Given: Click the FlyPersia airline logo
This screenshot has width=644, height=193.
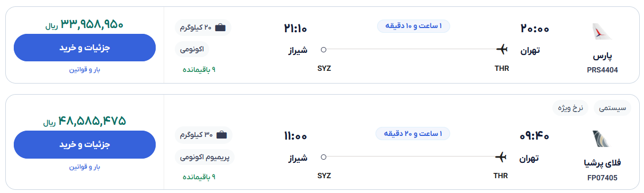Looking at the screenshot, I should point(602,139).
